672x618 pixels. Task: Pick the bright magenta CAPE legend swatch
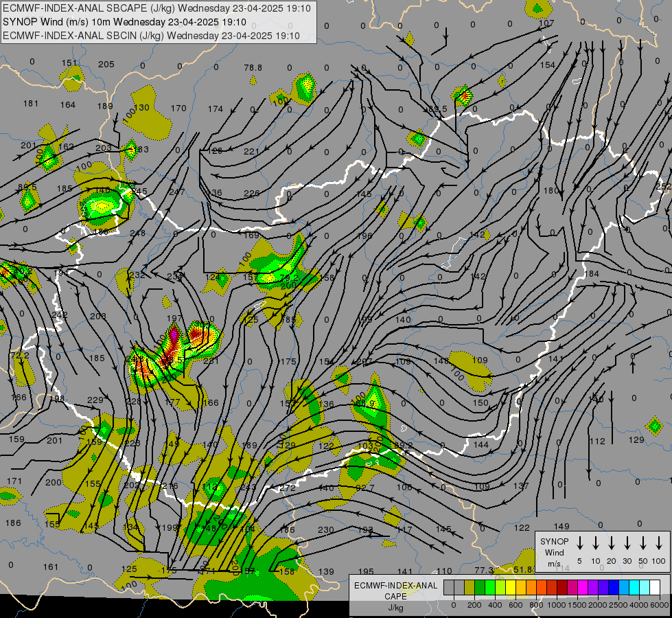[583, 587]
